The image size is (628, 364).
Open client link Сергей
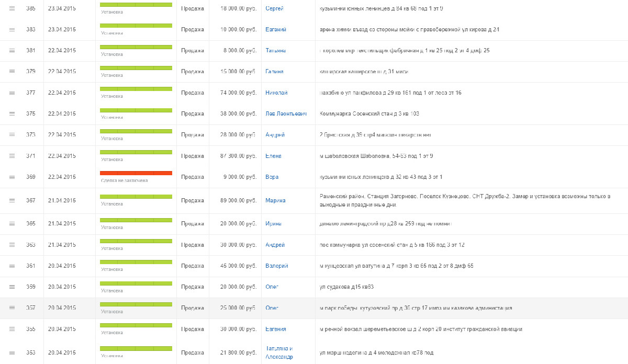[275, 9]
